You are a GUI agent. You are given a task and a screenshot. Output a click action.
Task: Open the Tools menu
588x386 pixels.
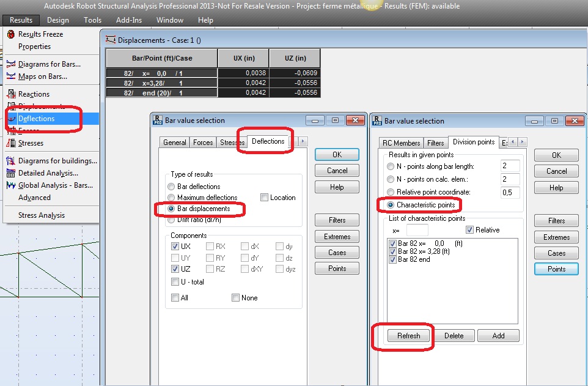coord(92,20)
